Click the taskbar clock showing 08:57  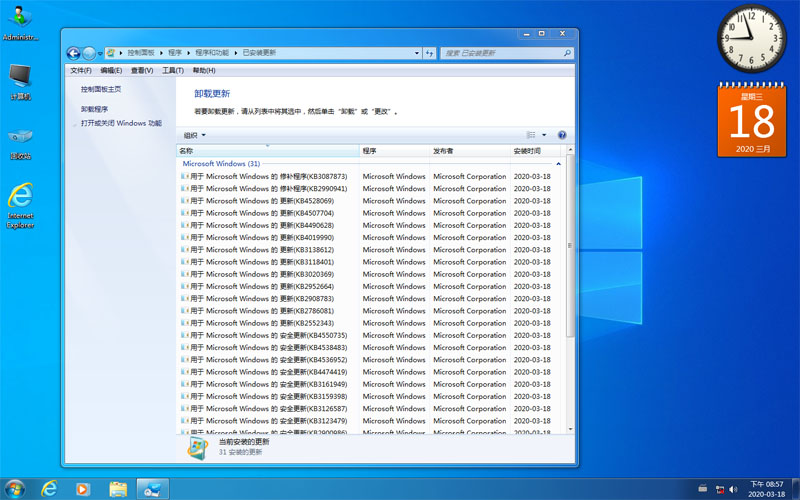(766, 489)
